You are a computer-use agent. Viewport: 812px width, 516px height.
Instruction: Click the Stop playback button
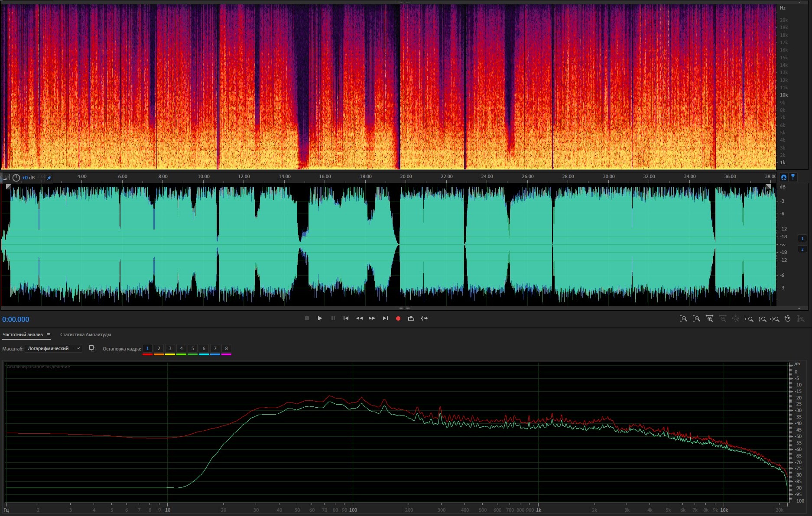tap(307, 318)
